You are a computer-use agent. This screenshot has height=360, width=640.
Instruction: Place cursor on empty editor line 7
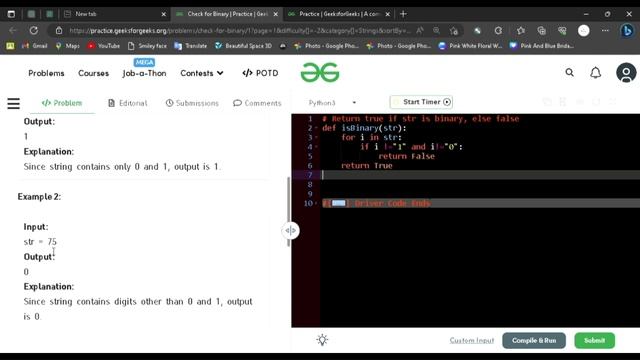(480, 175)
